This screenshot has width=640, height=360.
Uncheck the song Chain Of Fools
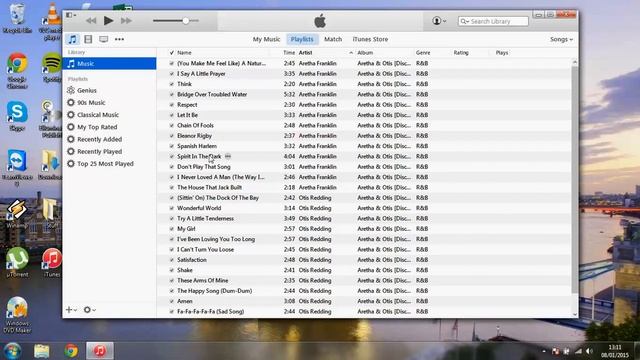pos(171,125)
